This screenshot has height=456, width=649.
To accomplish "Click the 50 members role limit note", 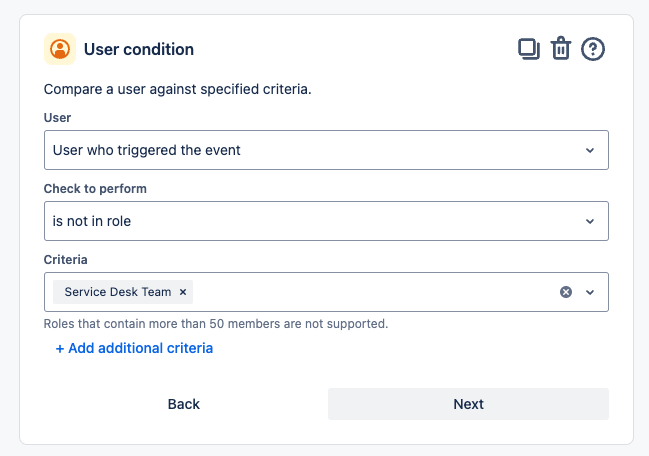I will tap(216, 324).
